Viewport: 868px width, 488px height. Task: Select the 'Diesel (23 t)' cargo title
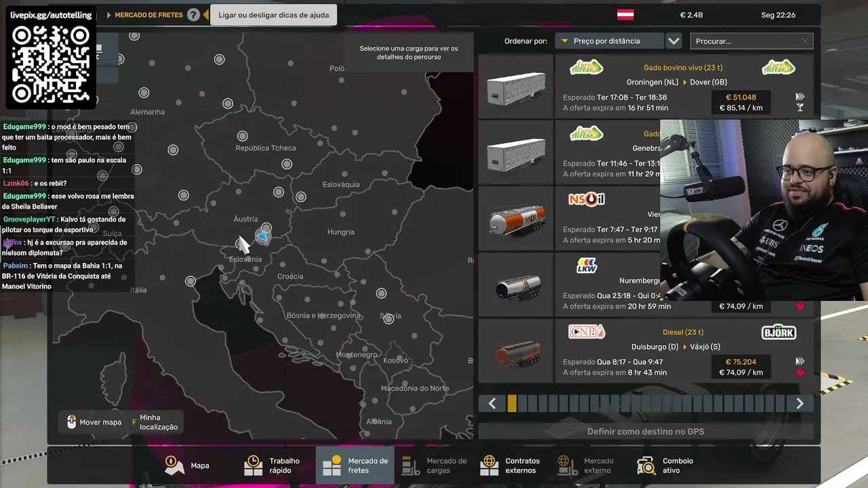coord(683,332)
